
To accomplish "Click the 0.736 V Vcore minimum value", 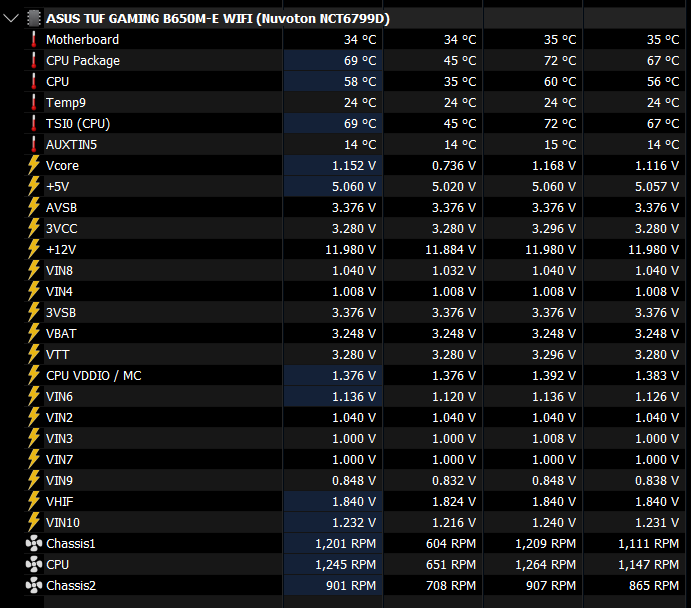I will pos(454,165).
